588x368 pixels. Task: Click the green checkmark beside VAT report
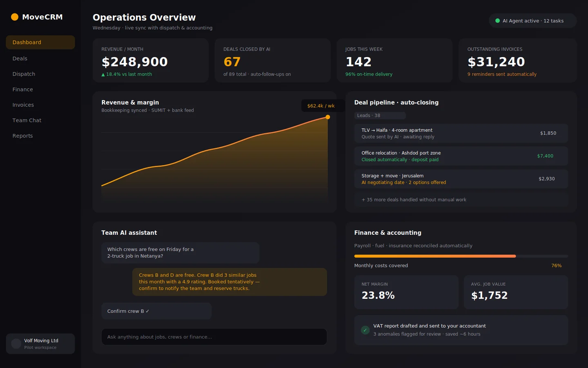(x=365, y=330)
